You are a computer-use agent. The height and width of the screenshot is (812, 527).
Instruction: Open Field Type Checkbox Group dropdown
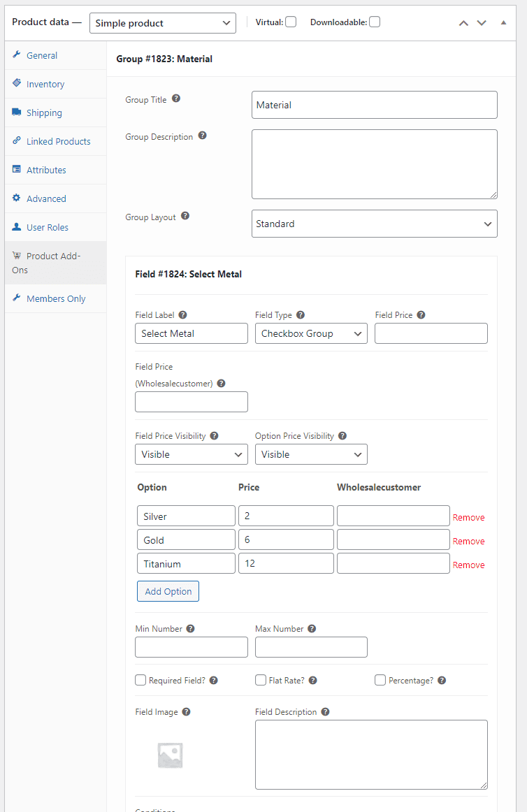312,333
